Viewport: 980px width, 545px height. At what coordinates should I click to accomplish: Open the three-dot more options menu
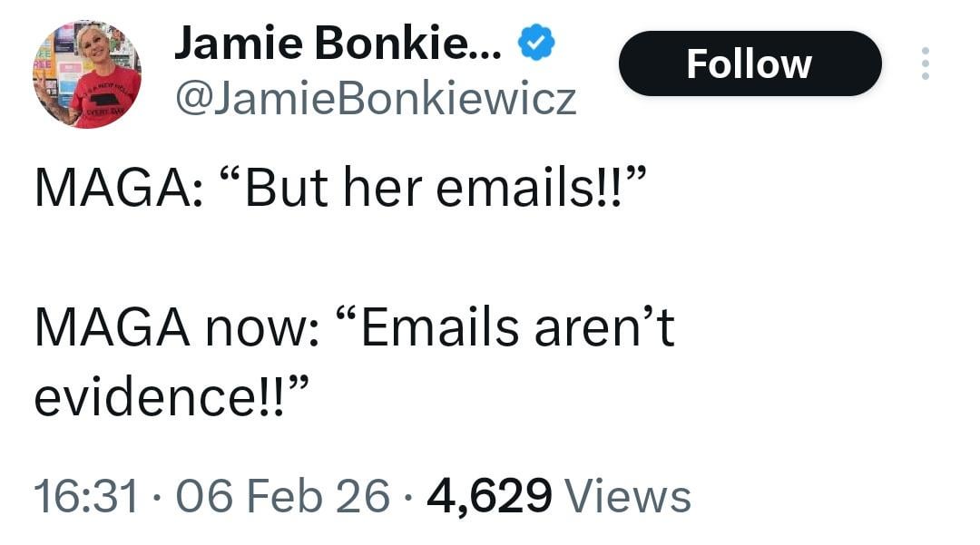(x=925, y=63)
